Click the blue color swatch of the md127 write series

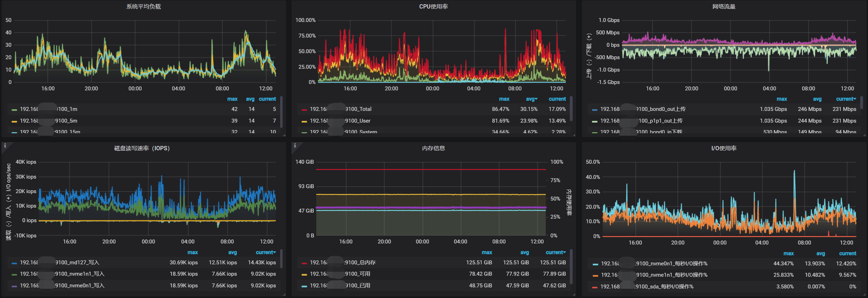(x=14, y=263)
